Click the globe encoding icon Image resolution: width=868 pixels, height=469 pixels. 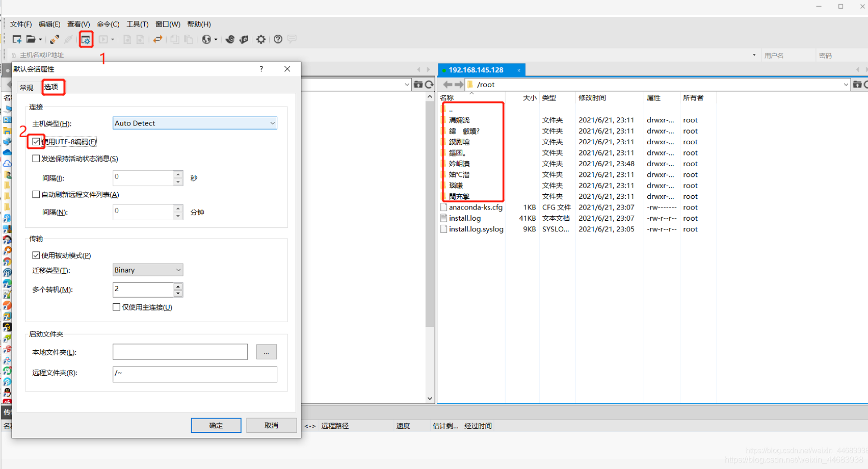[206, 39]
